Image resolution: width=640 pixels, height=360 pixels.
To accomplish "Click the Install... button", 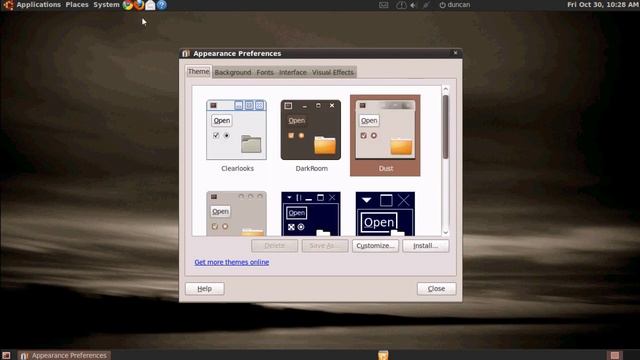I will coord(426,246).
